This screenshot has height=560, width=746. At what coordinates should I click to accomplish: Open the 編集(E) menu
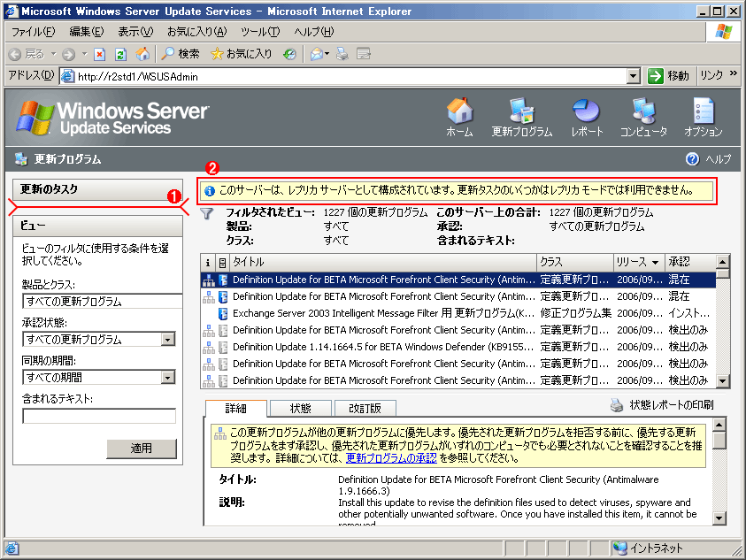coord(86,32)
